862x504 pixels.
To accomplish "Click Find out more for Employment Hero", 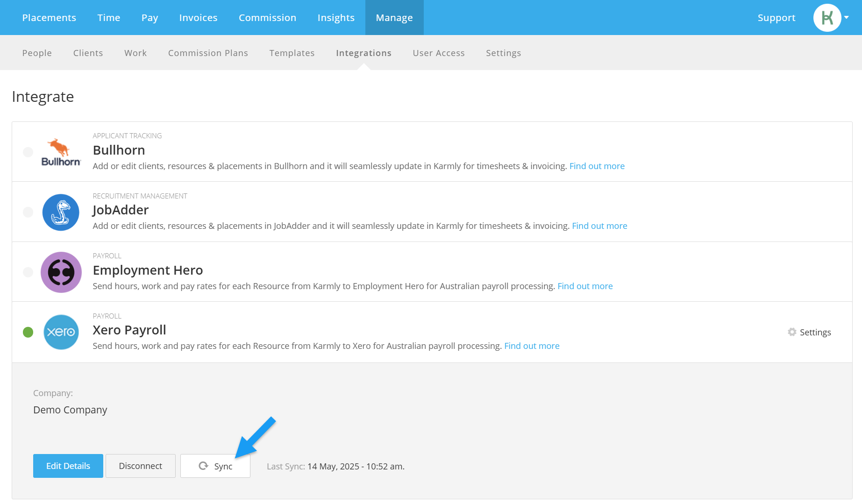I will 585,286.
